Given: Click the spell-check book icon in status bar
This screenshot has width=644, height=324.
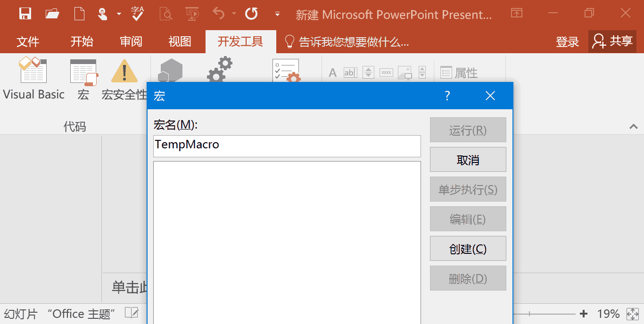Looking at the screenshot, I should 132,313.
